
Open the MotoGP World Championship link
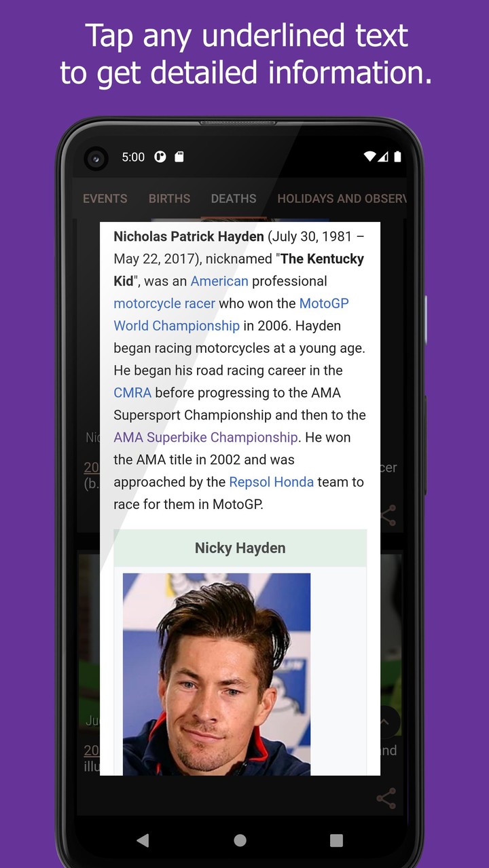click(231, 314)
